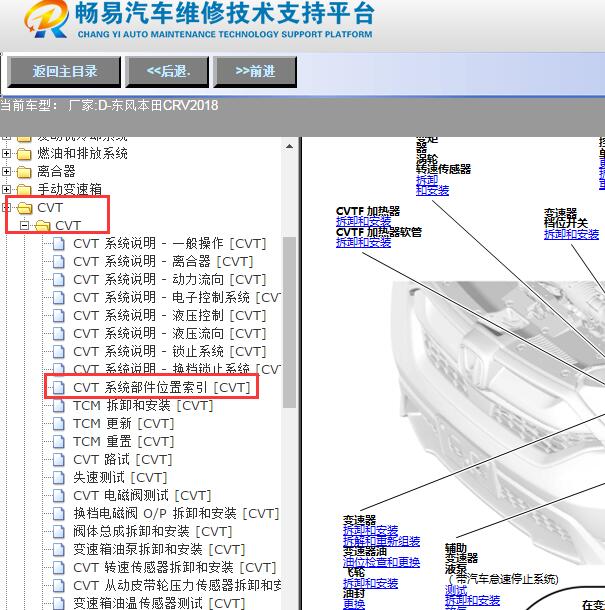This screenshot has height=610, width=605.
Task: Select TCM 更新 [CVT] entry
Action: pos(123,423)
